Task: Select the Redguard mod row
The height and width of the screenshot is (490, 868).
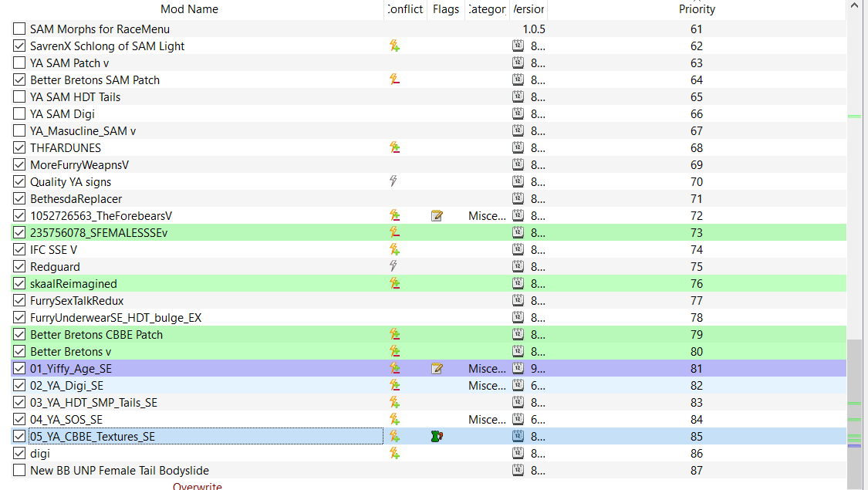Action: pyautogui.click(x=428, y=266)
